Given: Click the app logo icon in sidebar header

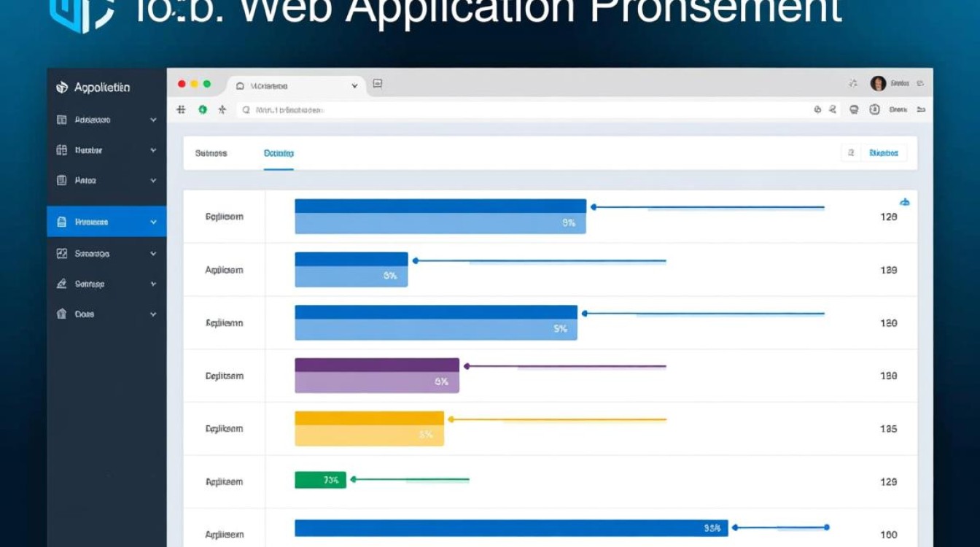Looking at the screenshot, I should 62,88.
